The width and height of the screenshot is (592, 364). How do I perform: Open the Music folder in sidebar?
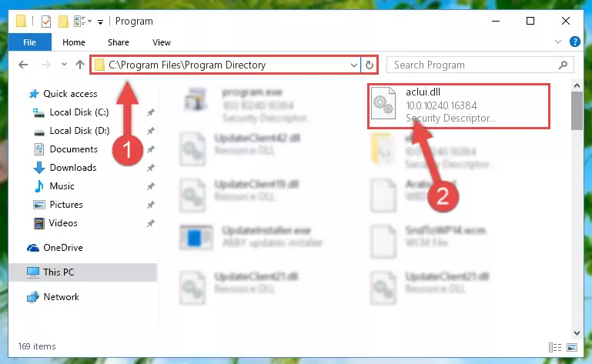point(62,186)
